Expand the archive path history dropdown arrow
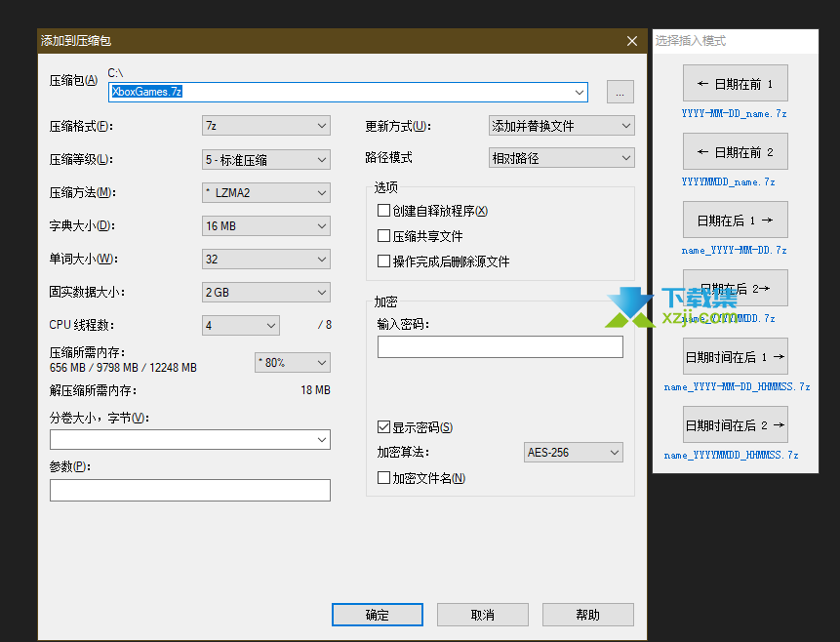840x642 pixels. pos(580,92)
